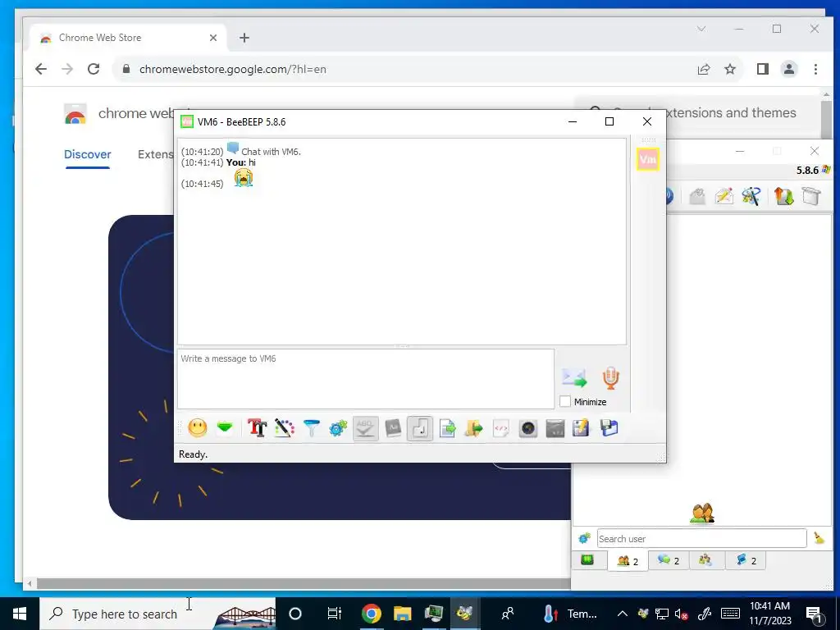Open the font color pencil tool
Viewport: 840px width, 630px height.
tap(285, 428)
